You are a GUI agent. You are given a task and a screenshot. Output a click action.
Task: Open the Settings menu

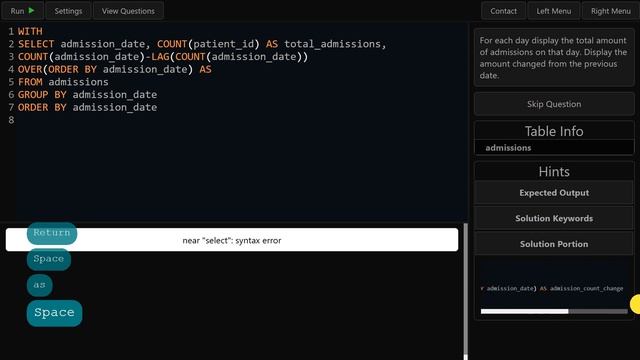point(68,11)
